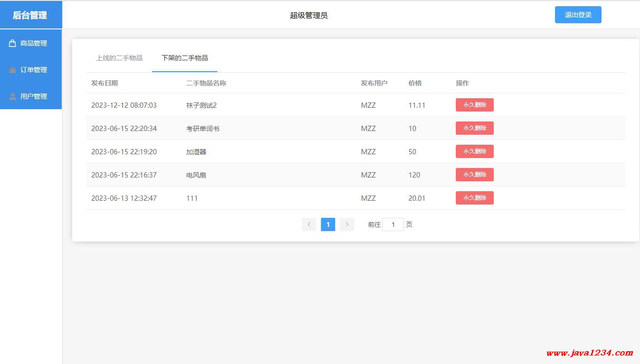Go to the next page arrow
Screen dimensions: 640x364
347,224
